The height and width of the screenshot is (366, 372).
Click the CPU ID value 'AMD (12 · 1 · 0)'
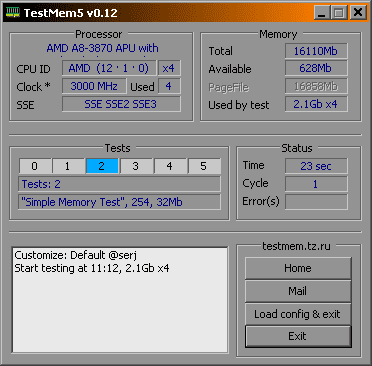pyautogui.click(x=109, y=68)
